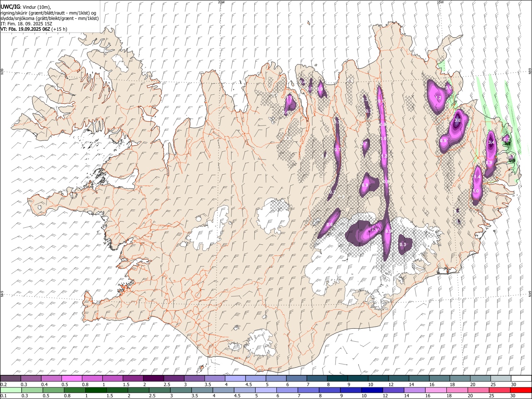Click the light grey 25 snow legend swatch
Image resolution: width=532 pixels, height=399 pixels.
tap(500, 378)
